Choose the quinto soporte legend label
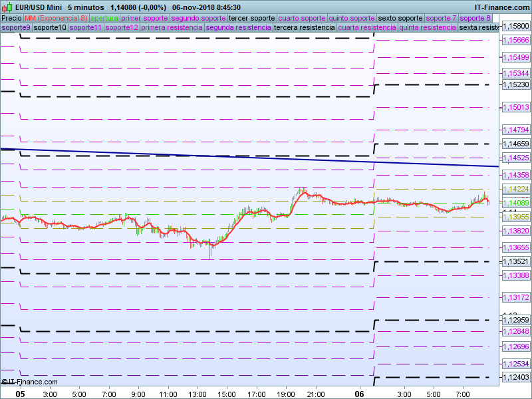Screen dimensions: 532x399 click(352, 18)
